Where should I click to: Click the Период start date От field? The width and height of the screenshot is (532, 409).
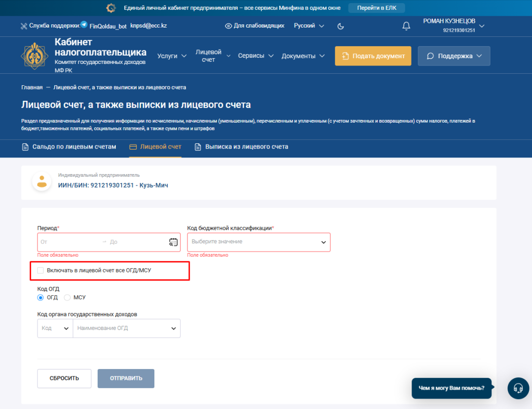tap(68, 242)
